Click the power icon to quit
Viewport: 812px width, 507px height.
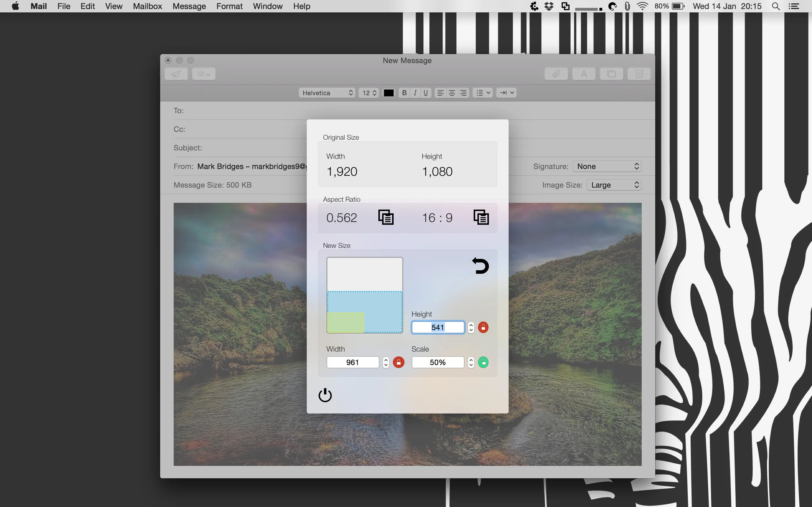click(325, 395)
